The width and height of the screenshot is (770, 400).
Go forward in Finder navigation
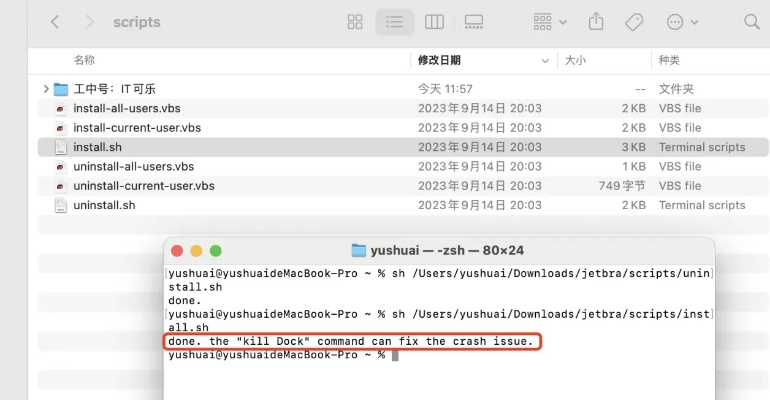pos(89,22)
